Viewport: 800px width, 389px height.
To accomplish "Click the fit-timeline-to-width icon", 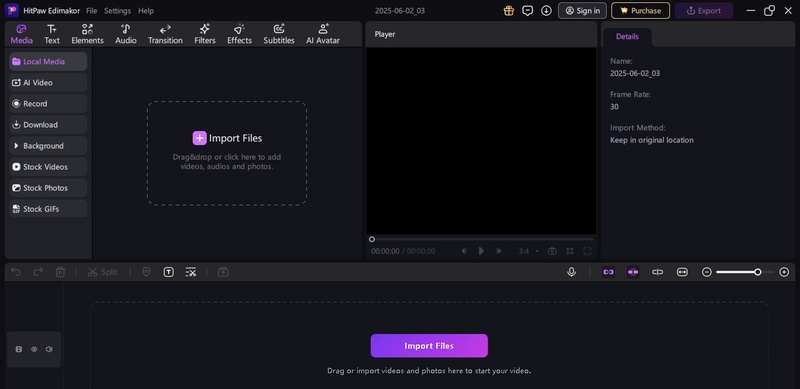I will (x=682, y=272).
